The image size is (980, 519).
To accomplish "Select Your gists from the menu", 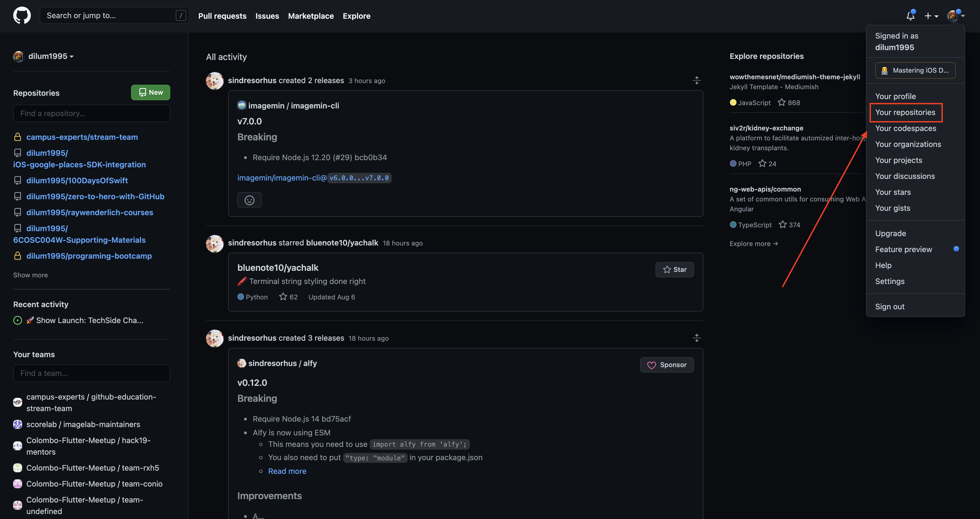I will coord(892,208).
